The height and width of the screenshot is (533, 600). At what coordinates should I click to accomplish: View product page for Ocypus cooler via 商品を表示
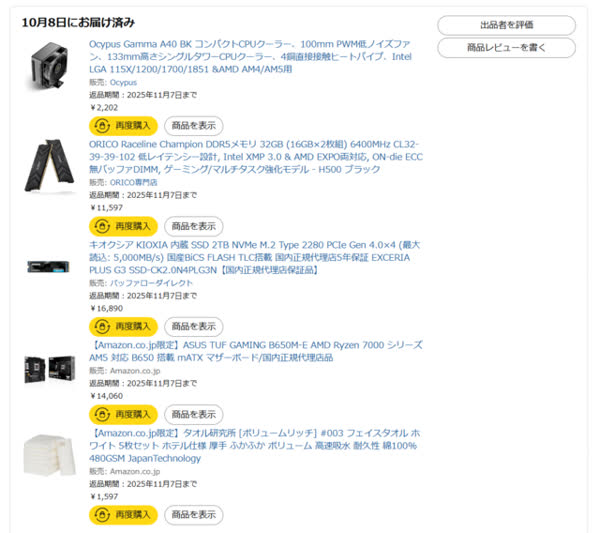(x=194, y=126)
